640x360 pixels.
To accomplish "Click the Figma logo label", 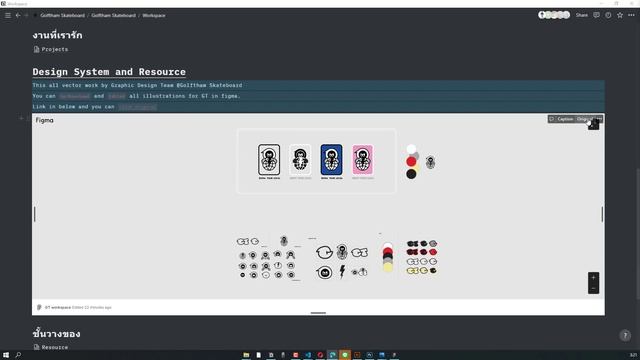I will (44, 120).
